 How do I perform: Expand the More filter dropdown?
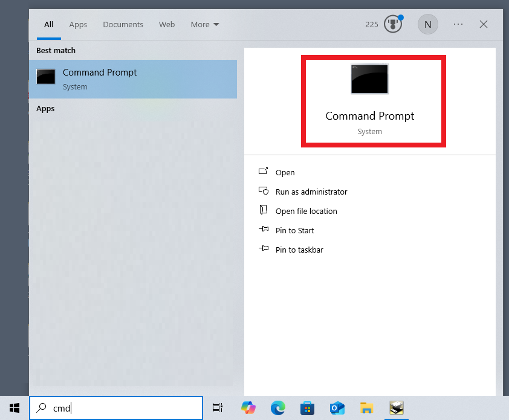tap(205, 25)
